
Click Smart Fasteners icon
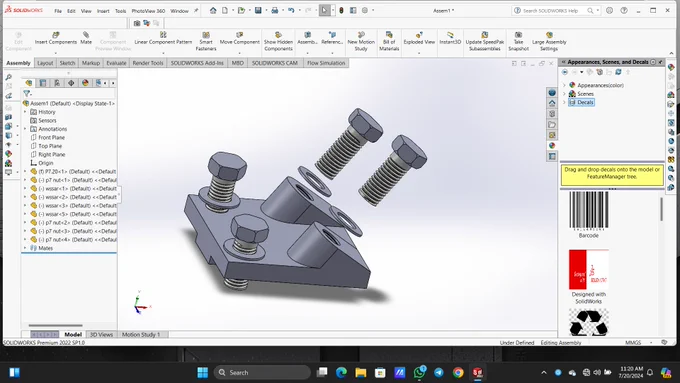coord(206,41)
